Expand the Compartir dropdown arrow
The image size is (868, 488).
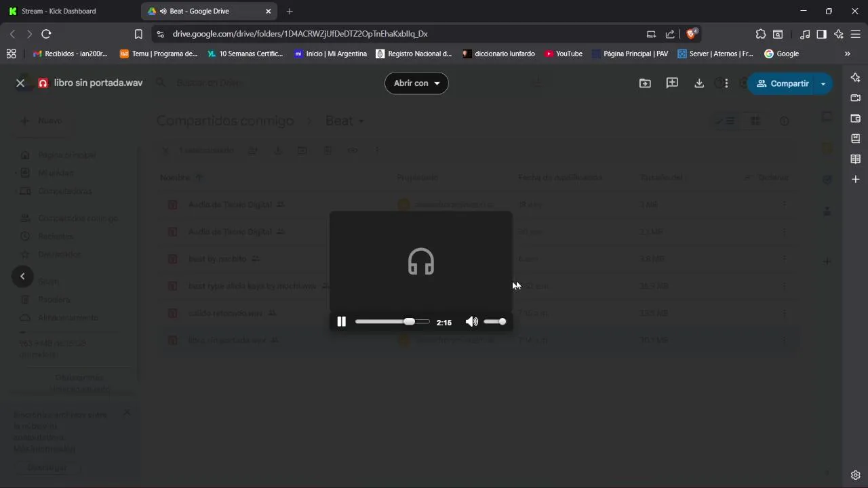tap(823, 83)
